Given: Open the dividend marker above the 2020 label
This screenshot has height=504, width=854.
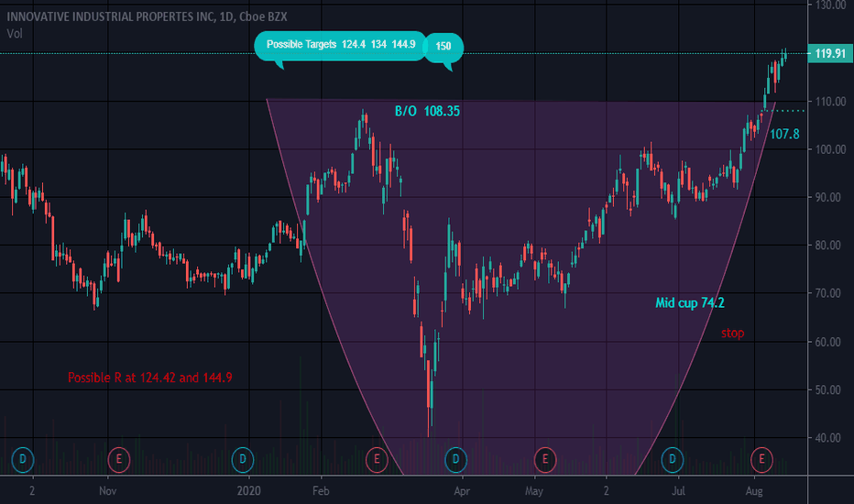Looking at the screenshot, I should [x=243, y=459].
